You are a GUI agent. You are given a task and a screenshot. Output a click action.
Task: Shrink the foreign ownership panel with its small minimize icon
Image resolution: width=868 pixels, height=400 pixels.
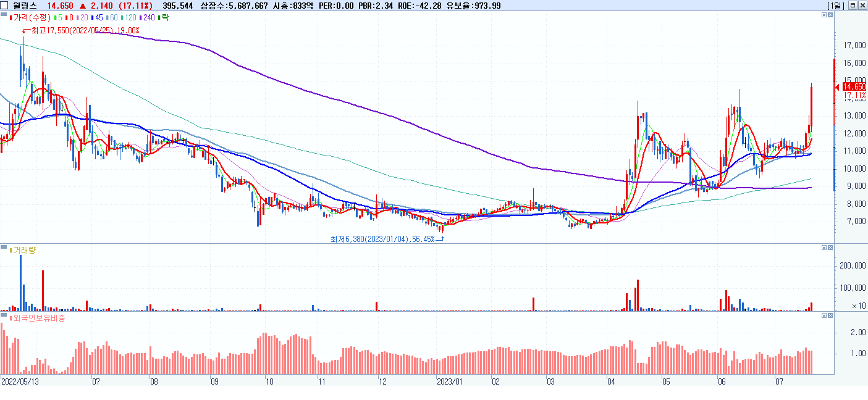click(x=824, y=315)
